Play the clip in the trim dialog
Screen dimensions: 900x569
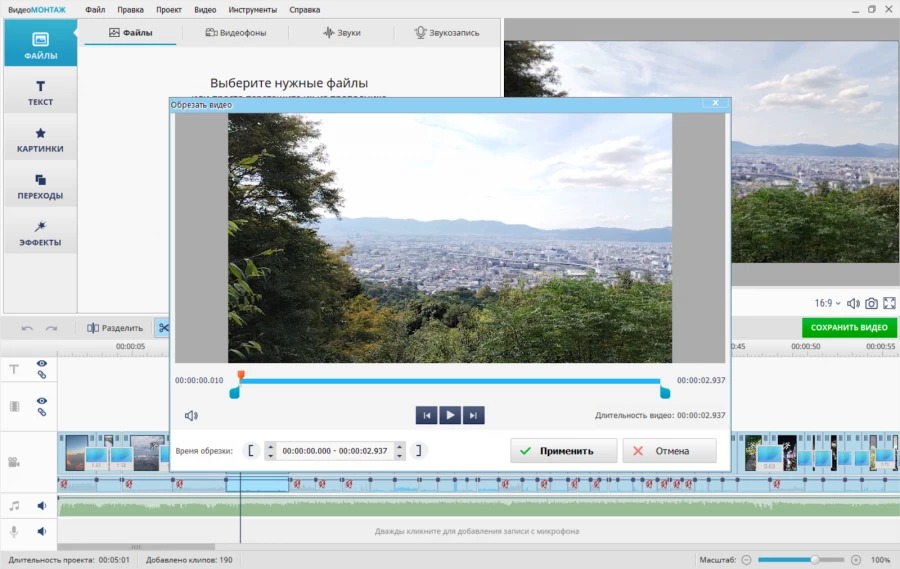[450, 415]
